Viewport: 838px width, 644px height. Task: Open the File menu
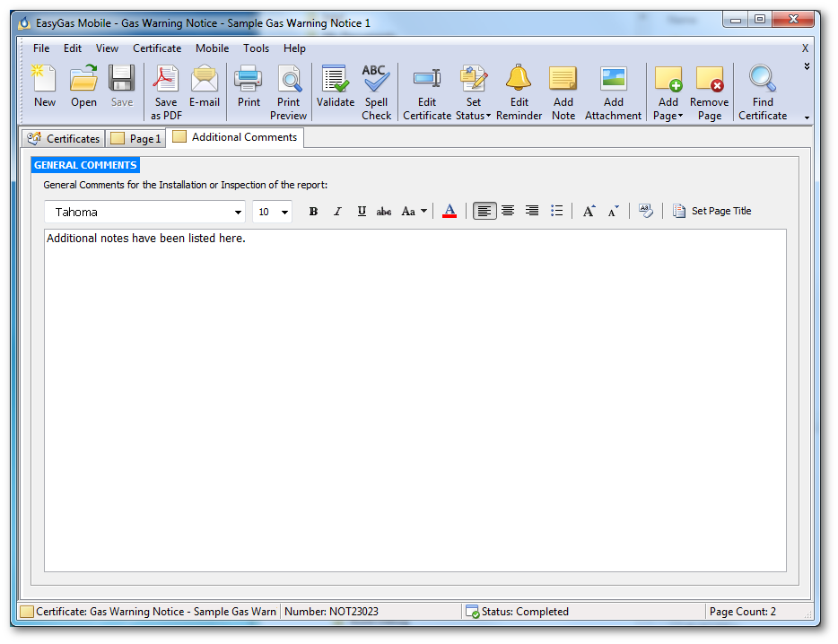coord(41,48)
